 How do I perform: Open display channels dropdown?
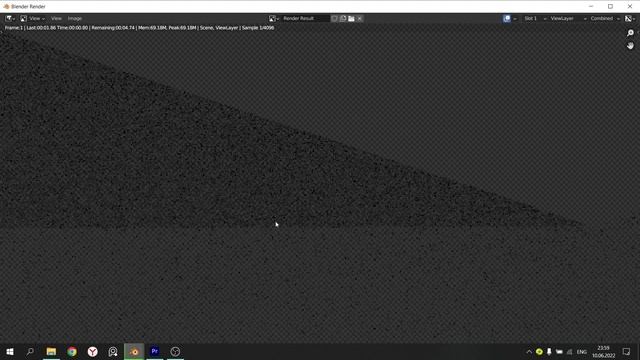tap(630, 18)
